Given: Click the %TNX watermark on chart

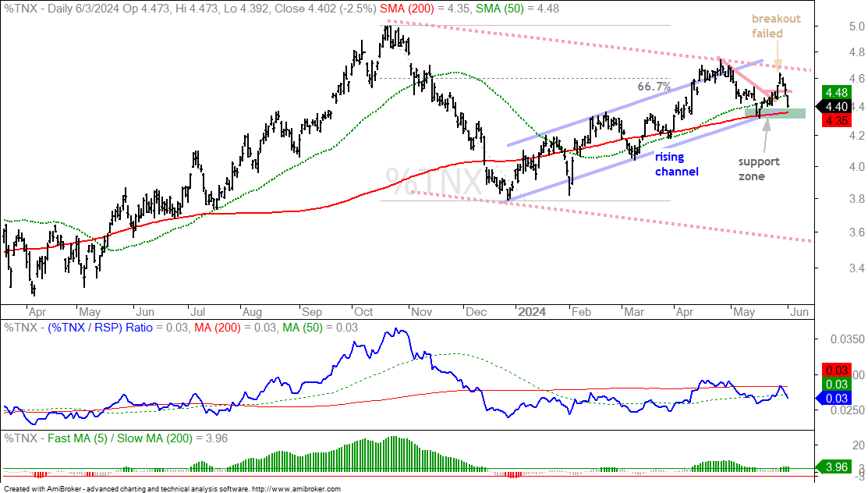Looking at the screenshot, I should point(434,181).
